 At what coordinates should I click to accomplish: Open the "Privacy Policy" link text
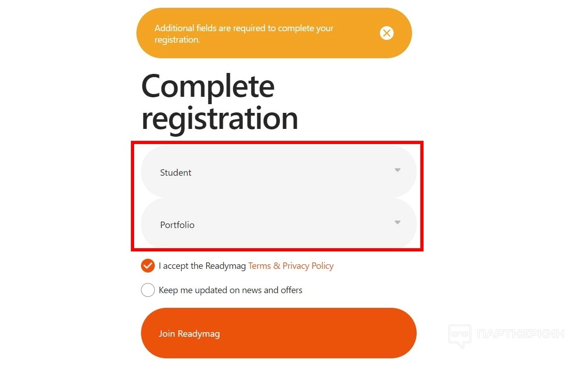[308, 266]
